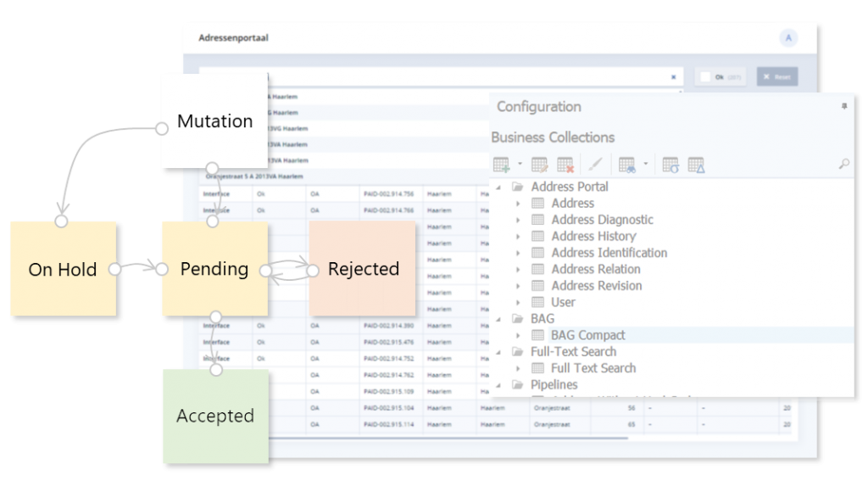The image size is (868, 487).
Task: Open the user avatar 'A' menu
Action: pos(789,38)
